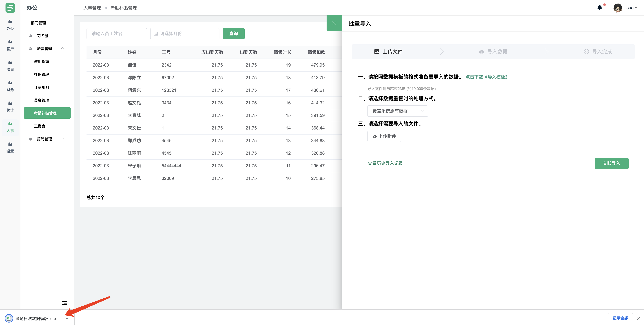Close the downloads bar

coord(638,318)
